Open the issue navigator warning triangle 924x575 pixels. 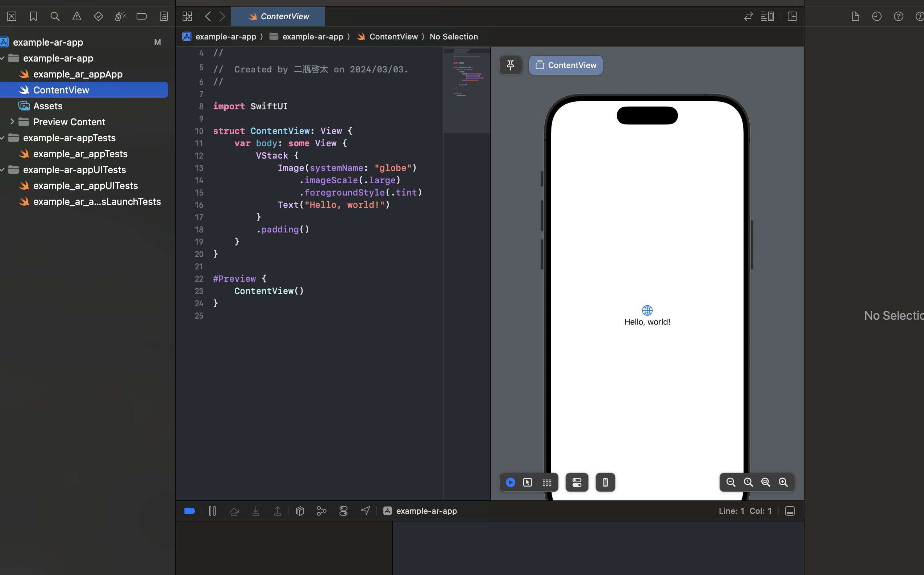pyautogui.click(x=76, y=16)
